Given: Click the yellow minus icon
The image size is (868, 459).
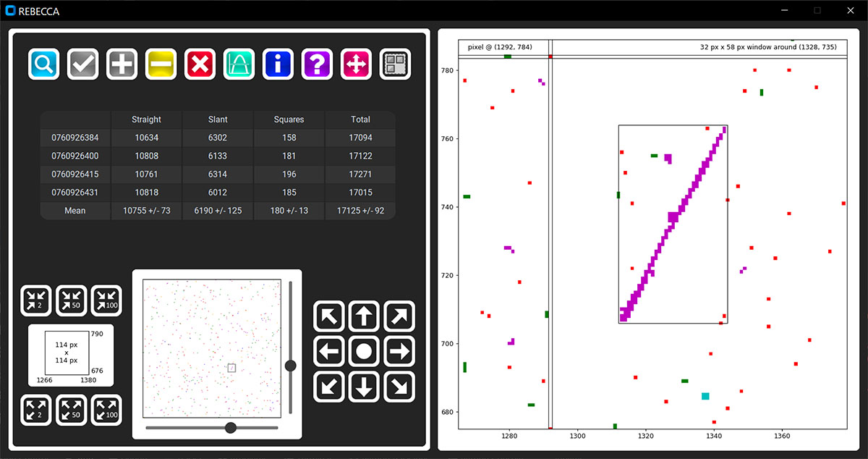Looking at the screenshot, I should point(161,64).
